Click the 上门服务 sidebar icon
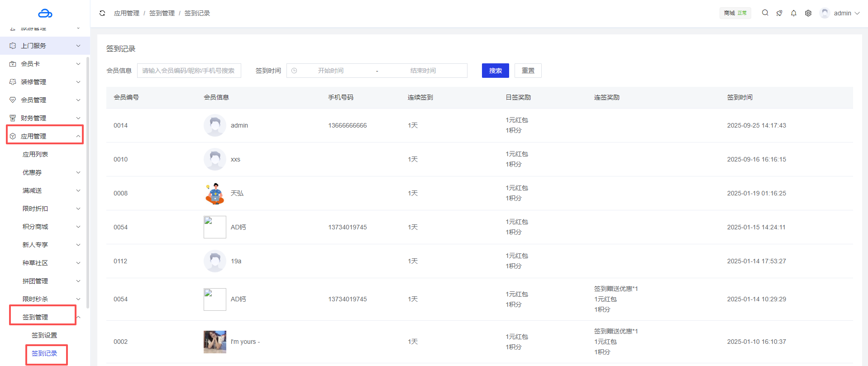 pyautogui.click(x=13, y=46)
